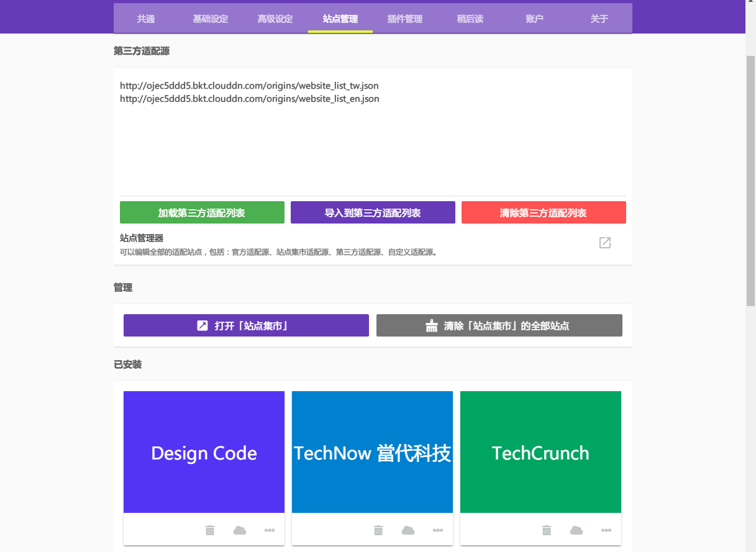Click cloud icon on Design Code card
Image resolution: width=756 pixels, height=552 pixels.
coord(240,530)
